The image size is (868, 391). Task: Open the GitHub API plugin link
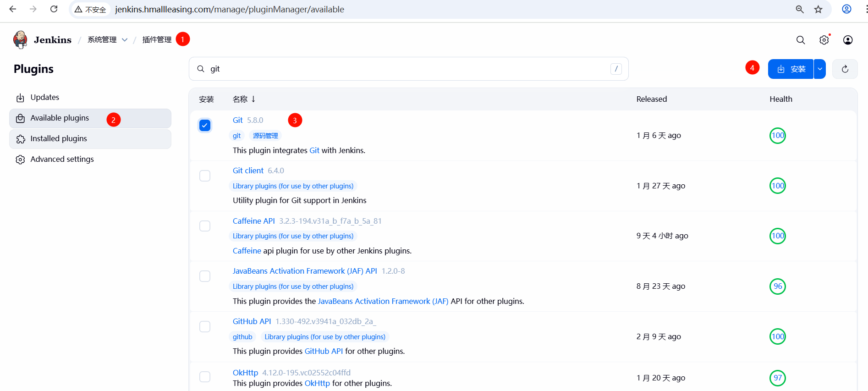point(252,321)
